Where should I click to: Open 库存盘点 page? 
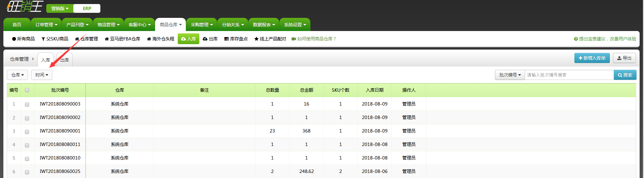[x=236, y=39]
